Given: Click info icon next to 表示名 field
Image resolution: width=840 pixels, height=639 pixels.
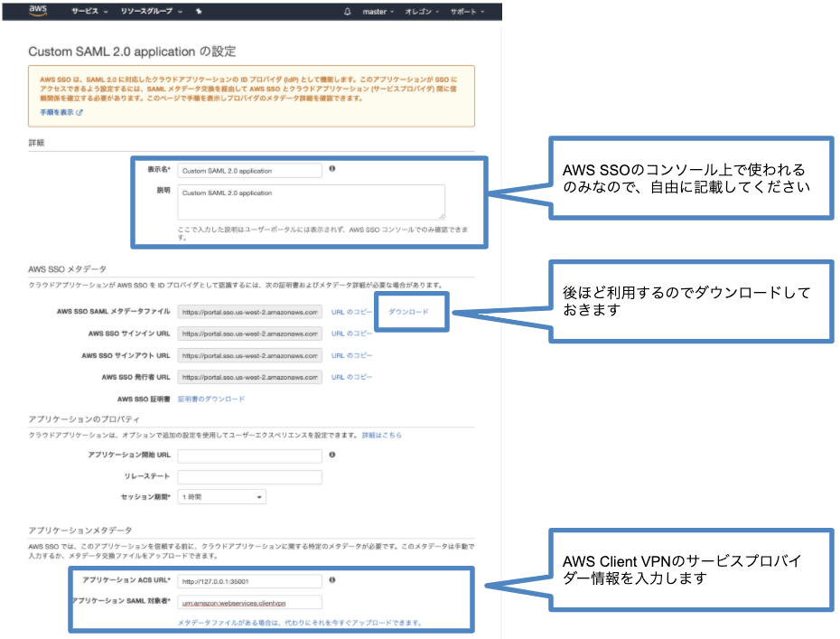Looking at the screenshot, I should 332,169.
